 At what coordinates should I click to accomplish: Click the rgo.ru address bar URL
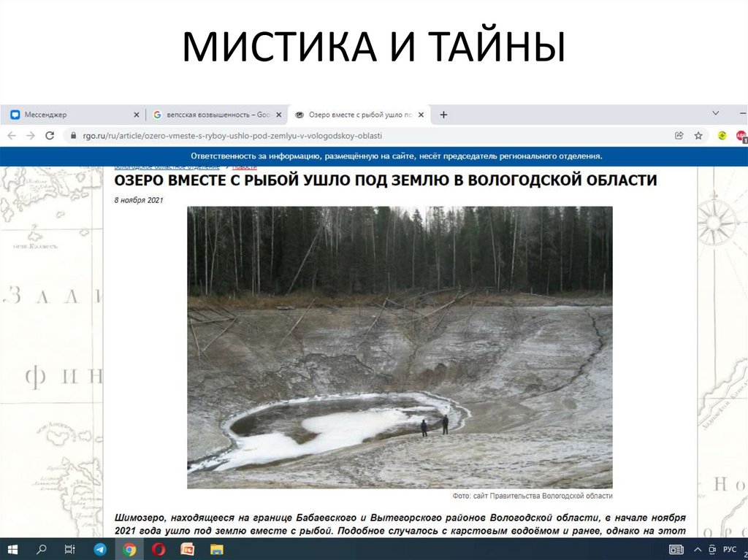click(x=232, y=136)
